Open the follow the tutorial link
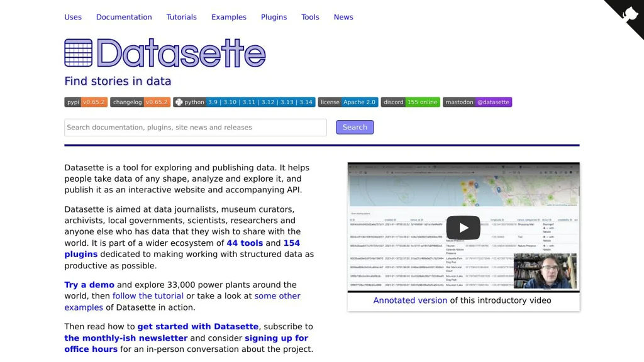 point(148,296)
